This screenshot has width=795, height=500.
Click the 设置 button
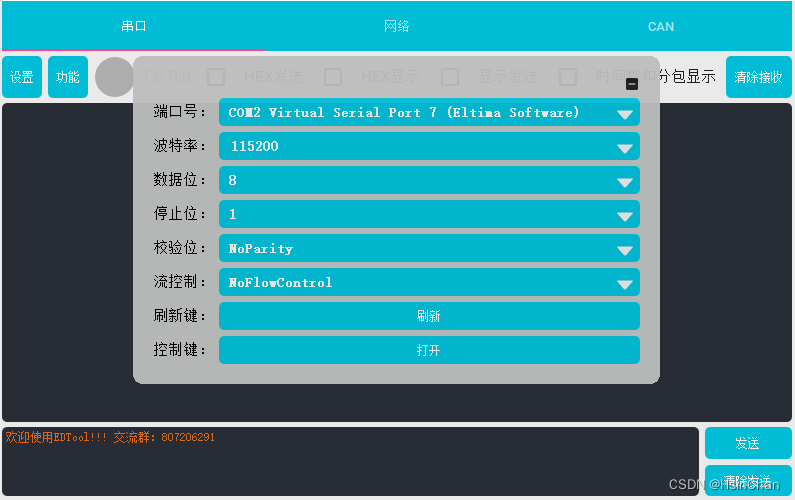click(x=22, y=77)
